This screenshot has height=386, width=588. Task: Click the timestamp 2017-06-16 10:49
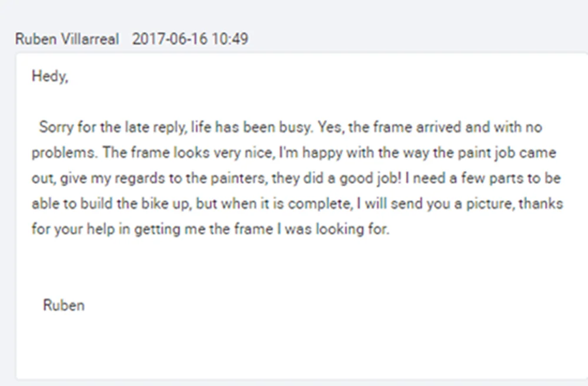pyautogui.click(x=190, y=39)
